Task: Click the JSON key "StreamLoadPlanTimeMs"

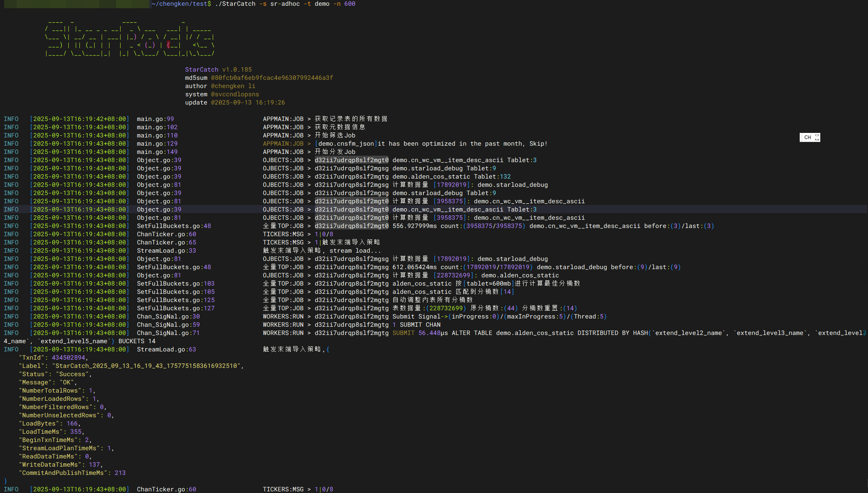Action: click(x=59, y=448)
